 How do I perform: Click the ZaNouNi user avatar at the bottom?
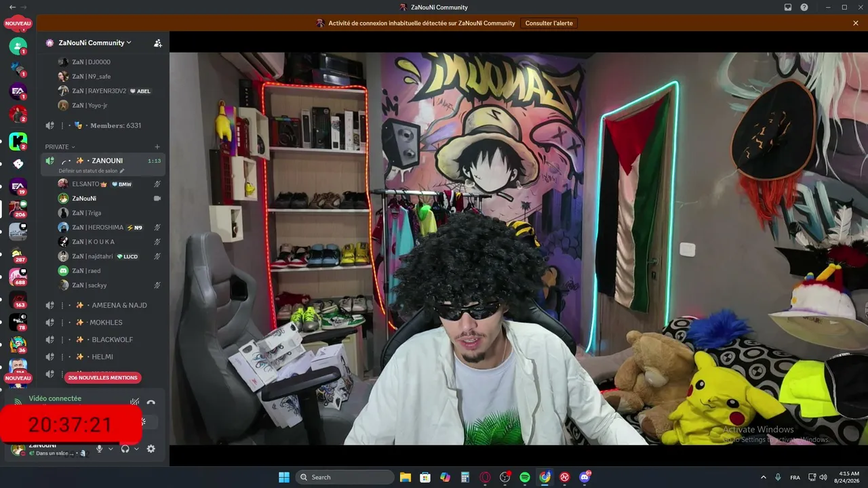point(18,450)
